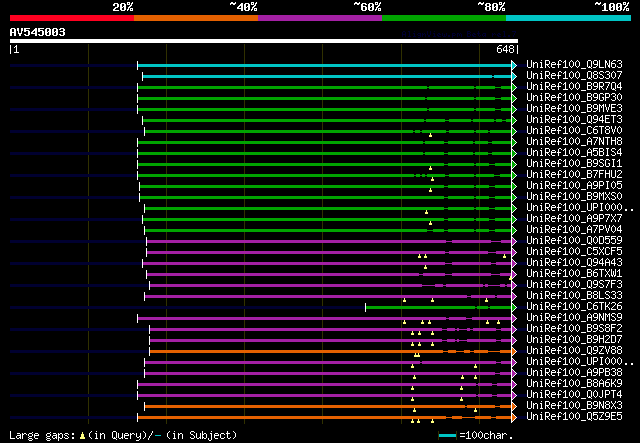The image size is (640, 443).
Task: Click the AV545003 query name text
Action: (38, 32)
